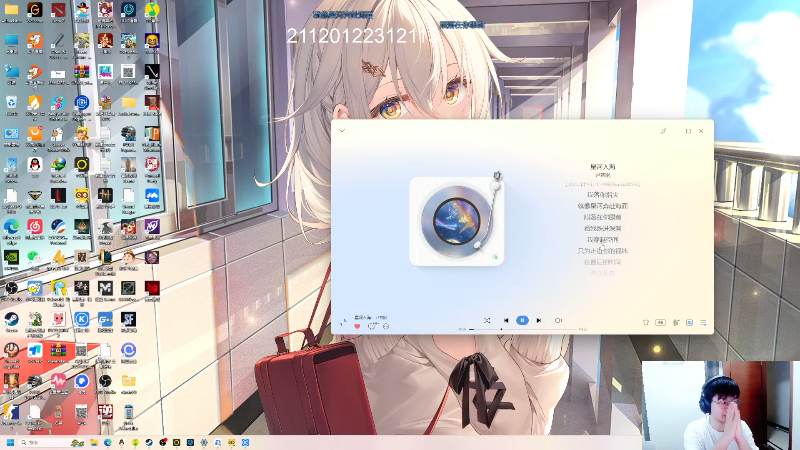Image resolution: width=800 pixels, height=450 pixels.
Task: Pause the song in the music player
Action: [x=522, y=320]
